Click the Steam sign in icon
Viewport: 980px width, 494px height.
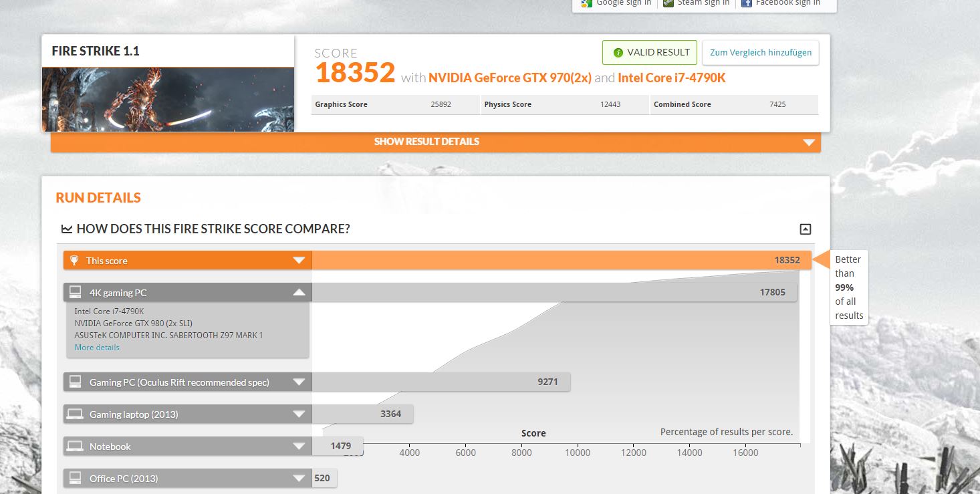tap(668, 3)
